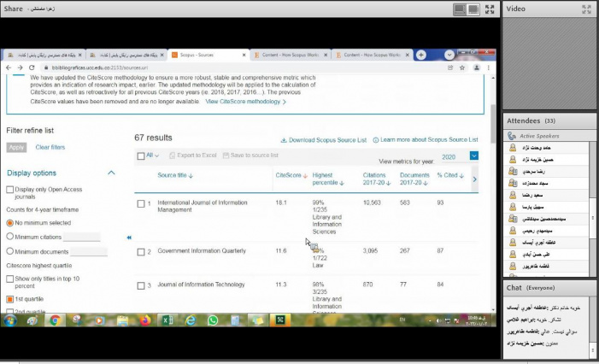Screen dimensions: 599x364
Task: Collapse the Display options section
Action: [x=111, y=173]
